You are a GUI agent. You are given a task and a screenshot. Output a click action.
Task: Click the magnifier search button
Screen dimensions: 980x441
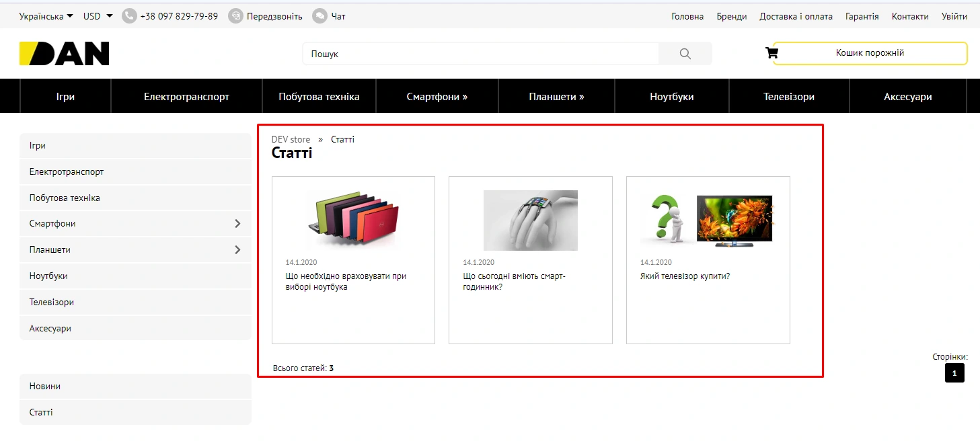[x=685, y=54]
